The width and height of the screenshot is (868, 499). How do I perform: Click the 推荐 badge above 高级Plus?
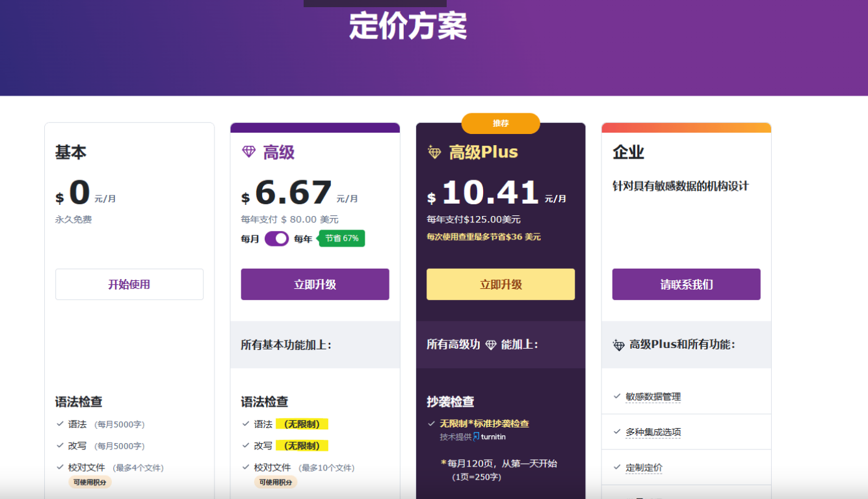[500, 123]
